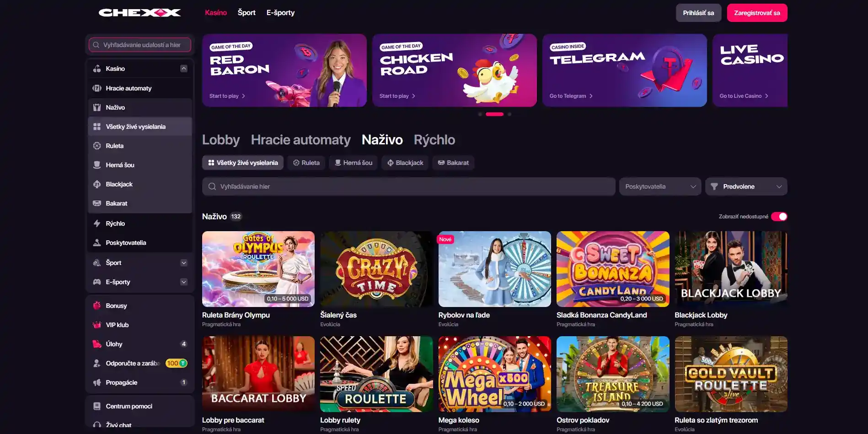
Task: Select the active pink carousel indicator
Action: click(494, 114)
